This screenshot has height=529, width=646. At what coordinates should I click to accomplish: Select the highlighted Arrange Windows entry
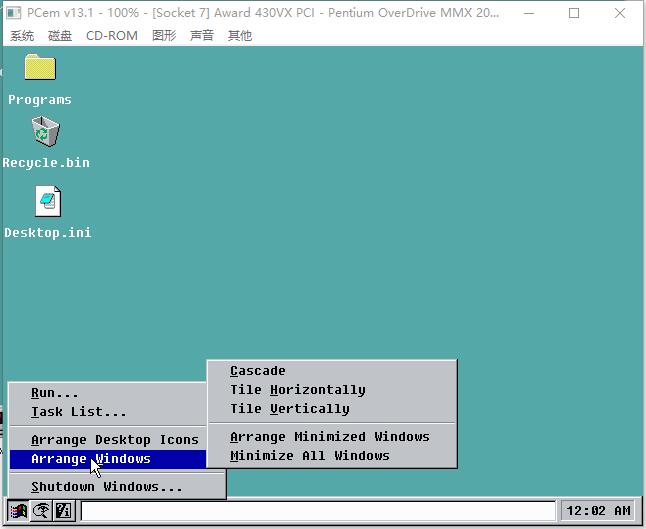coord(108,459)
